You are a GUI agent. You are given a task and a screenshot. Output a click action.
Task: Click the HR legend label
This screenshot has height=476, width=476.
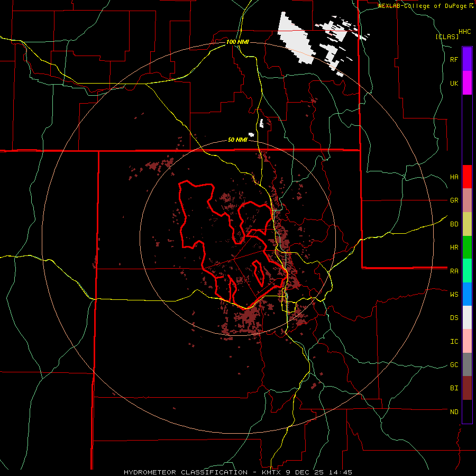pyautogui.click(x=454, y=248)
